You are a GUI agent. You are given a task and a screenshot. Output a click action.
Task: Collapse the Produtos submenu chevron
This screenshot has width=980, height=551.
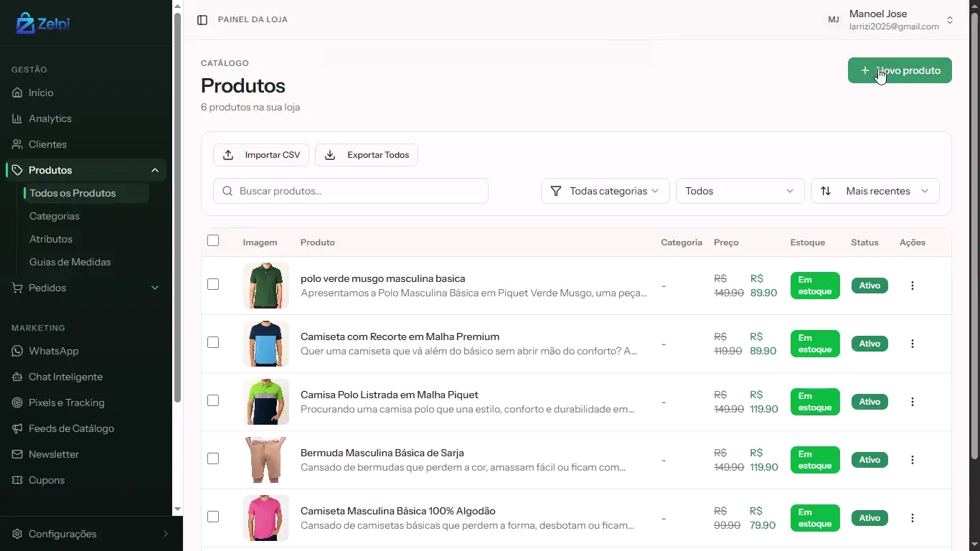[155, 170]
